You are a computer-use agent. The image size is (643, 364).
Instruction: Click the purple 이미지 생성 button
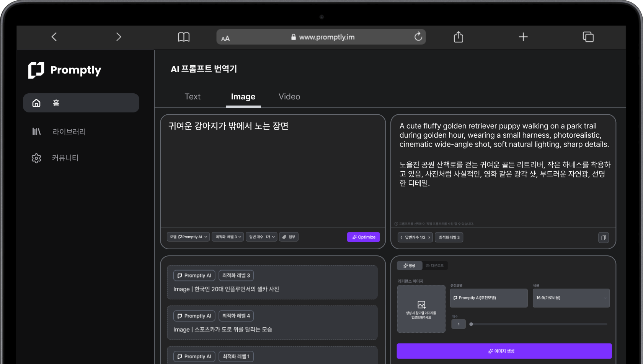click(504, 351)
